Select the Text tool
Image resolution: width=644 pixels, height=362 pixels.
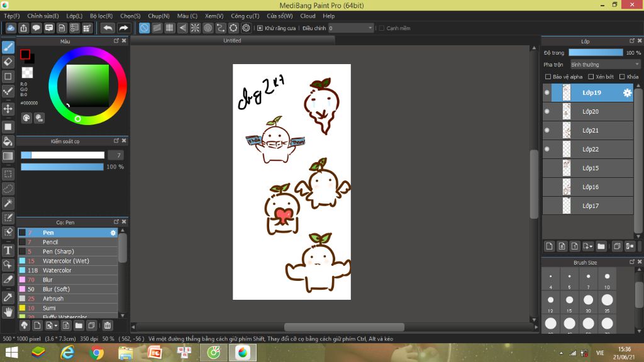8,250
